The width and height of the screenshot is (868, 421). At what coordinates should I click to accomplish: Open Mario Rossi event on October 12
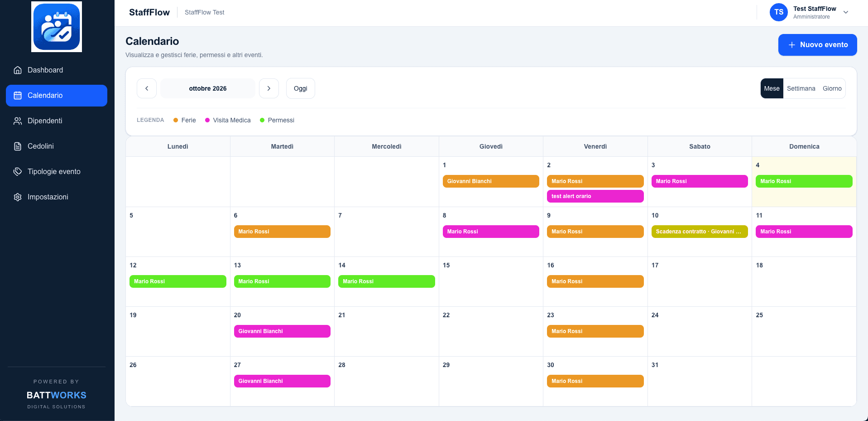[178, 281]
